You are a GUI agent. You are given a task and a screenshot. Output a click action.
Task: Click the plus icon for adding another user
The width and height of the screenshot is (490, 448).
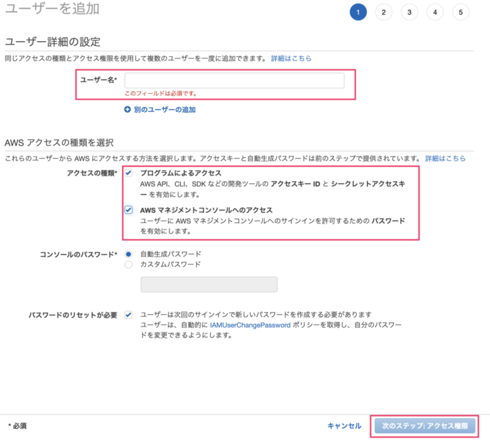pyautogui.click(x=127, y=110)
